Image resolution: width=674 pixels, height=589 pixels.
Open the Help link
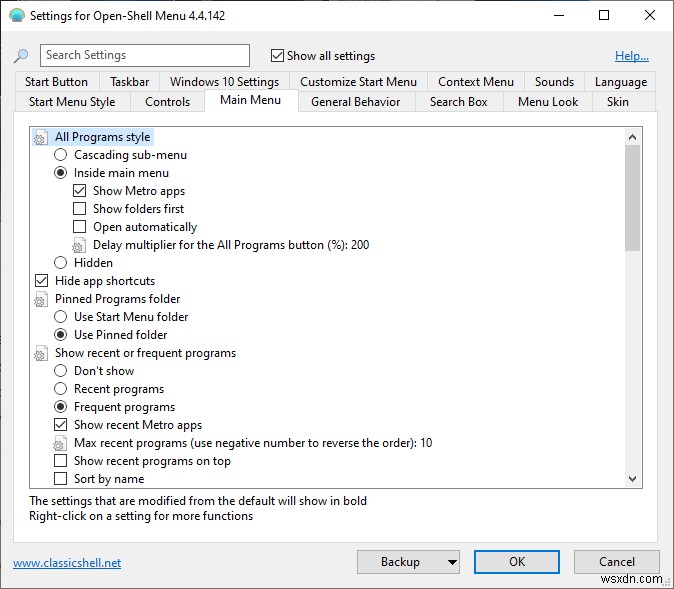coord(632,56)
